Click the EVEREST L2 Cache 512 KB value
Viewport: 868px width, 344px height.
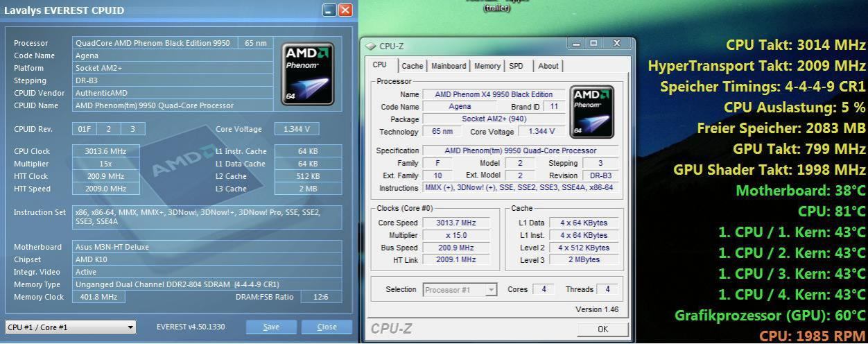pos(309,176)
